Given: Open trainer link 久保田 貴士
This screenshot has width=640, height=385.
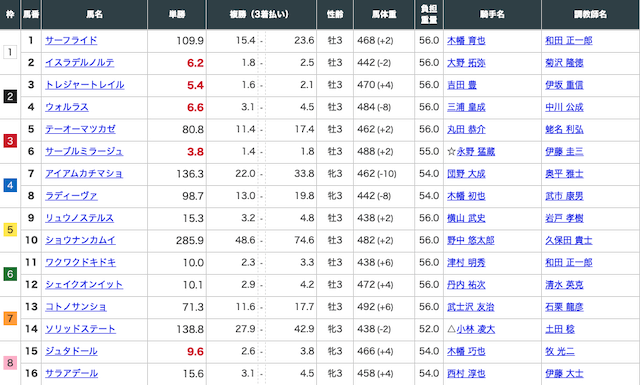Looking at the screenshot, I should click(569, 240).
